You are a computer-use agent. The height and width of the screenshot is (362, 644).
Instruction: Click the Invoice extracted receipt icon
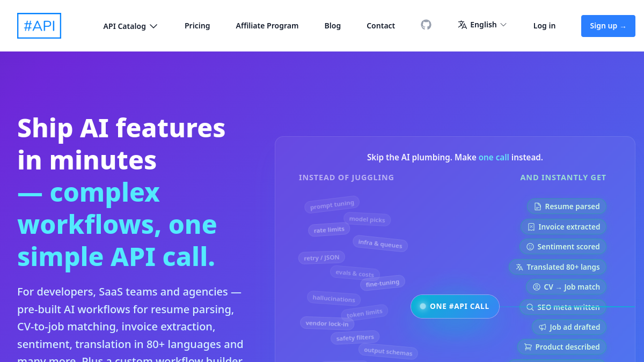pyautogui.click(x=531, y=227)
